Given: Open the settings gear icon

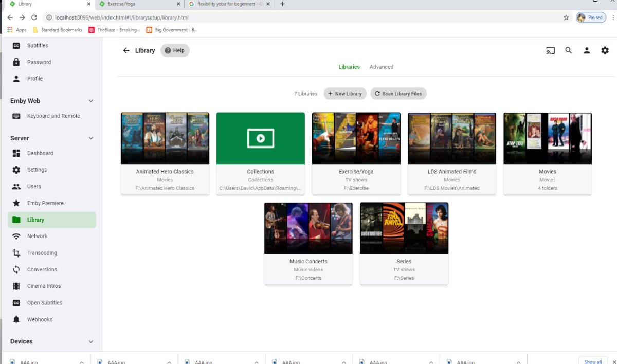Looking at the screenshot, I should pyautogui.click(x=605, y=50).
